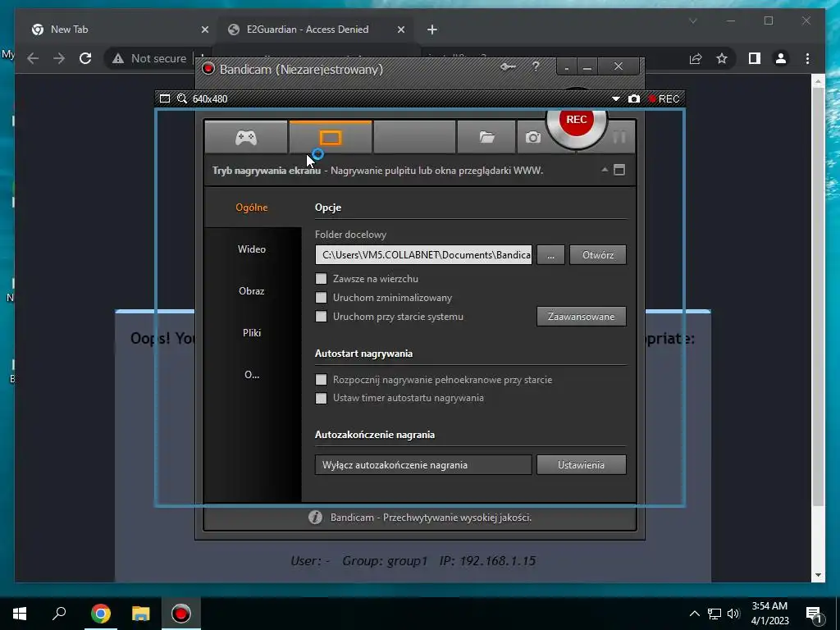The image size is (840, 630).
Task: Open the Bandicam output folder icon tab
Action: [486, 138]
